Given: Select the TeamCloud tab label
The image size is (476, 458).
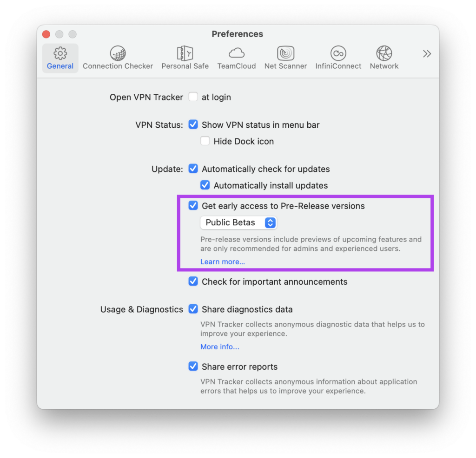Looking at the screenshot, I should [237, 66].
